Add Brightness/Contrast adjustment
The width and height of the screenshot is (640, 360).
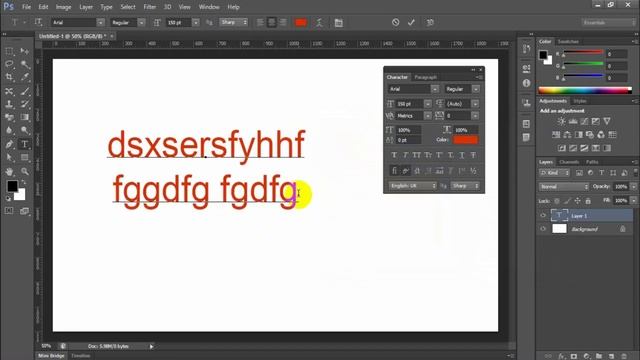click(562, 121)
